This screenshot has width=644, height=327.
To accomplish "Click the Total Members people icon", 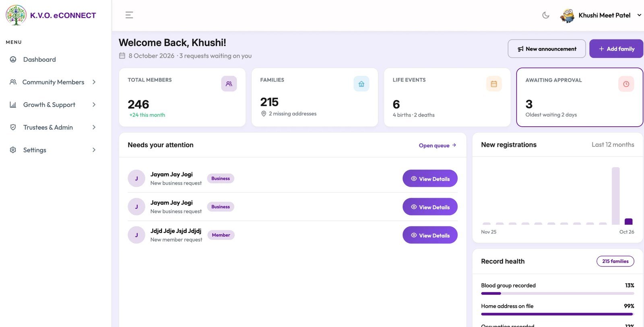I will (229, 84).
